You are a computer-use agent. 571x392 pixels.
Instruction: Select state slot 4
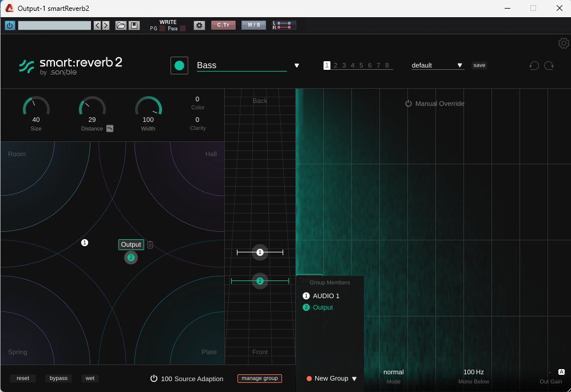click(352, 65)
